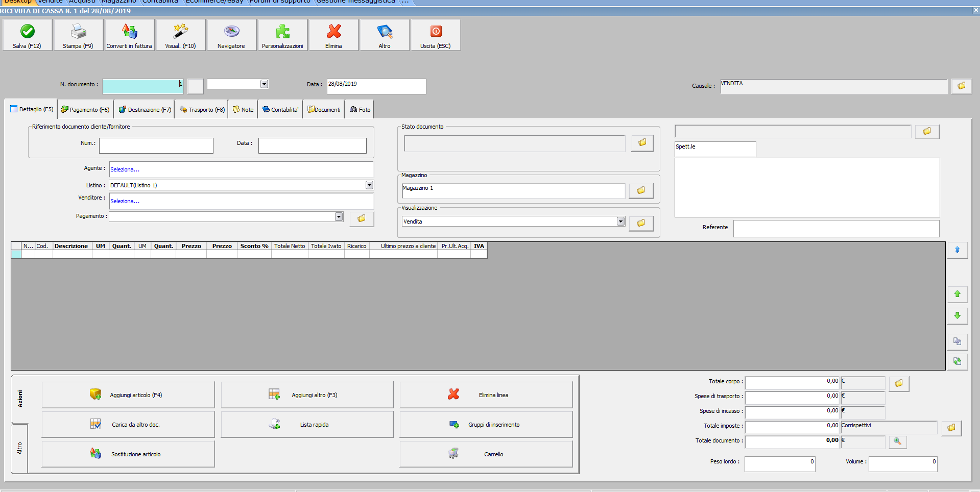
Task: Open the Magazzino folder lookup
Action: 641,190
